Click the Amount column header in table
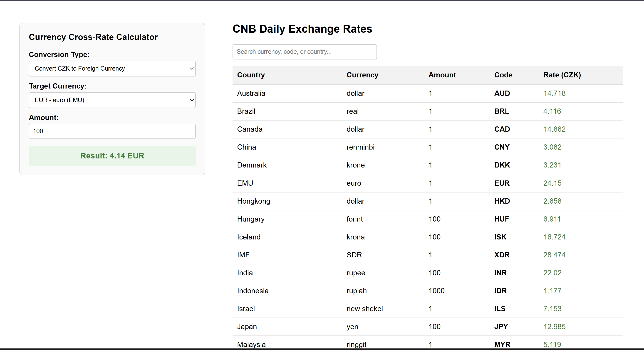 442,75
